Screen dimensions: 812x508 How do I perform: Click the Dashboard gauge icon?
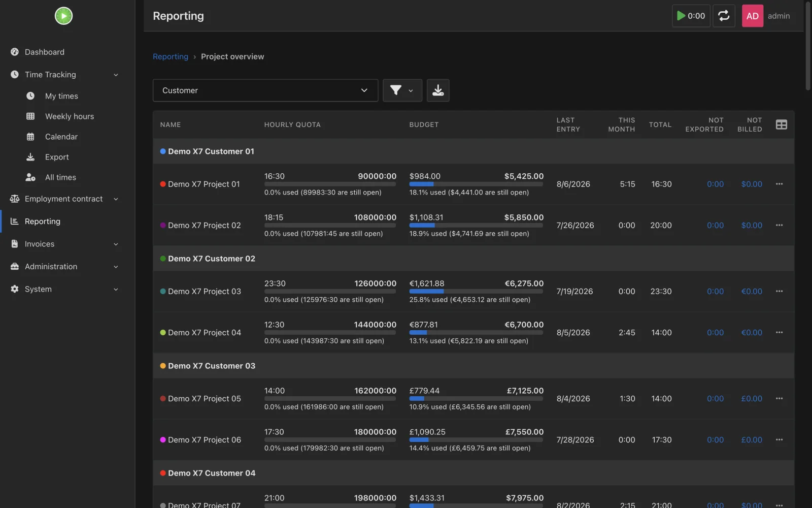click(15, 52)
